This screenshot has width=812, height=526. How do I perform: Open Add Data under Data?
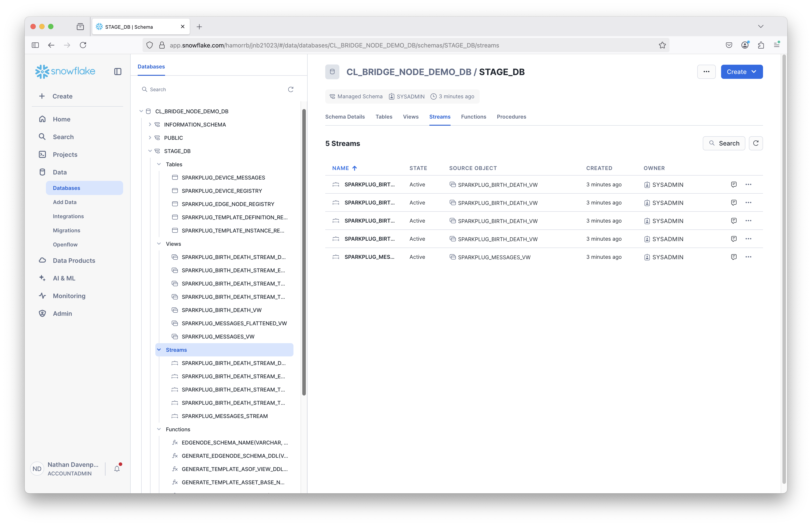click(x=64, y=202)
